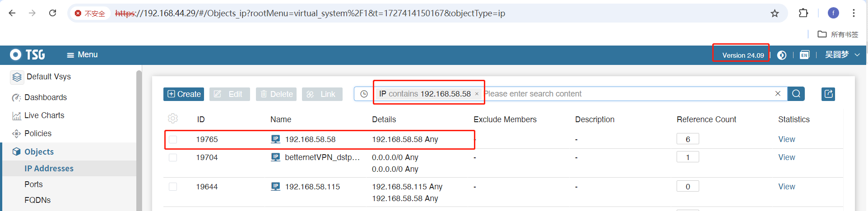The width and height of the screenshot is (868, 211).
Task: Open the Default Vsys selector
Action: click(x=48, y=77)
